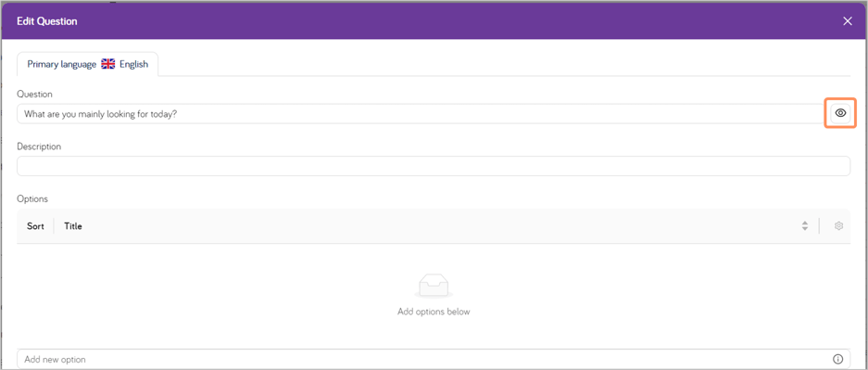868x370 pixels.
Task: Click the Description field label
Action: (x=39, y=147)
